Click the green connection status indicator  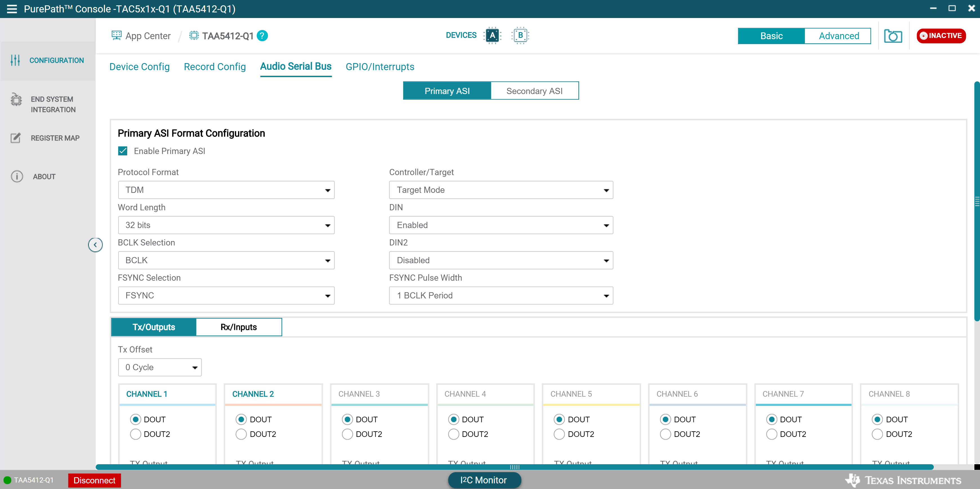7,480
